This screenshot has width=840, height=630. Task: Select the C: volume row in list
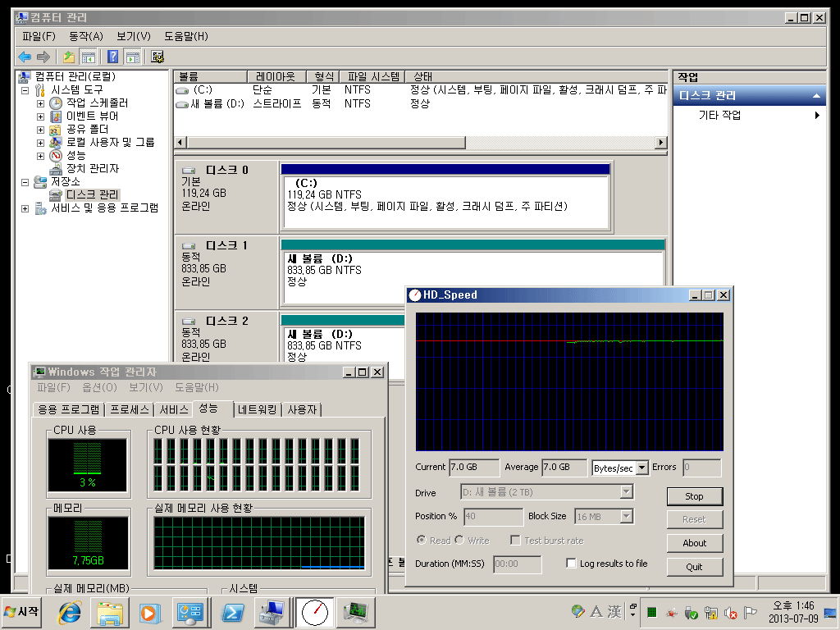pos(421,90)
